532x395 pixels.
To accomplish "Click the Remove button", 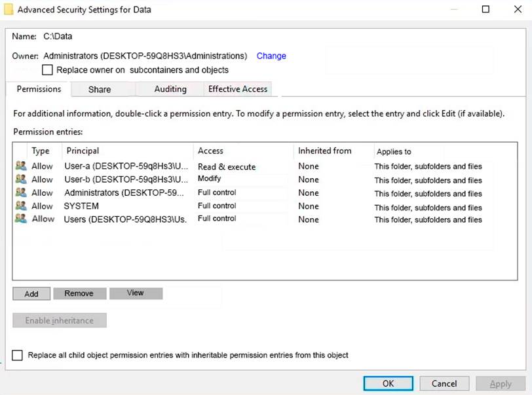I will pyautogui.click(x=79, y=293).
